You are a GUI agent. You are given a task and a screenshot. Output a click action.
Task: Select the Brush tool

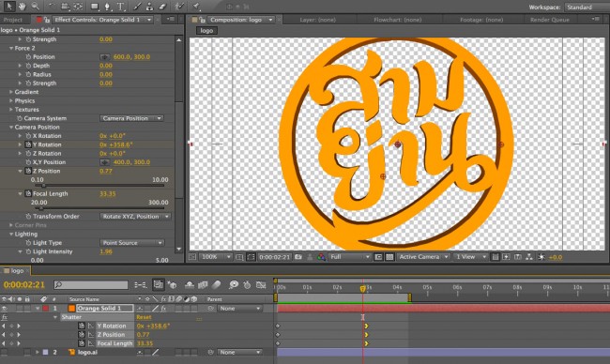click(137, 7)
